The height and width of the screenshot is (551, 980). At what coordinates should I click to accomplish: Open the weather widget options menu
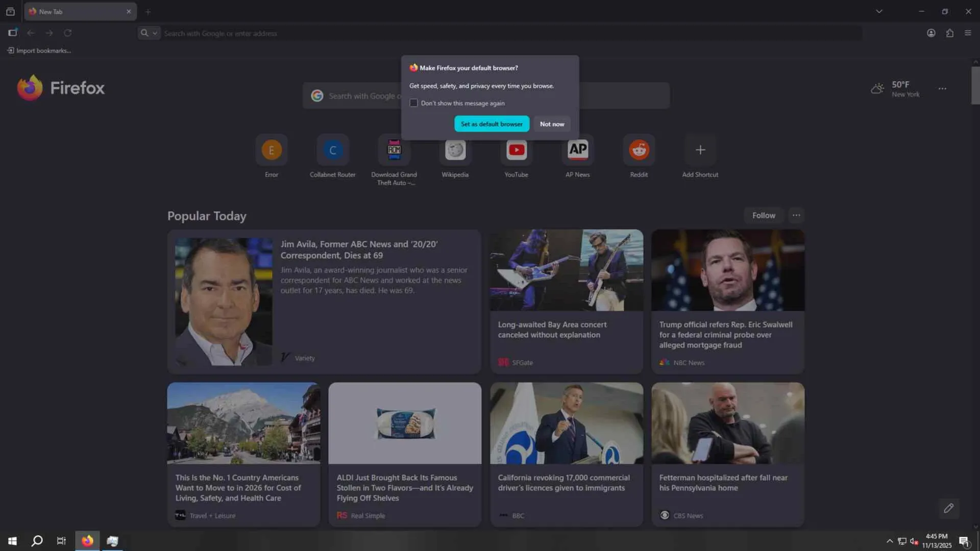coord(942,89)
